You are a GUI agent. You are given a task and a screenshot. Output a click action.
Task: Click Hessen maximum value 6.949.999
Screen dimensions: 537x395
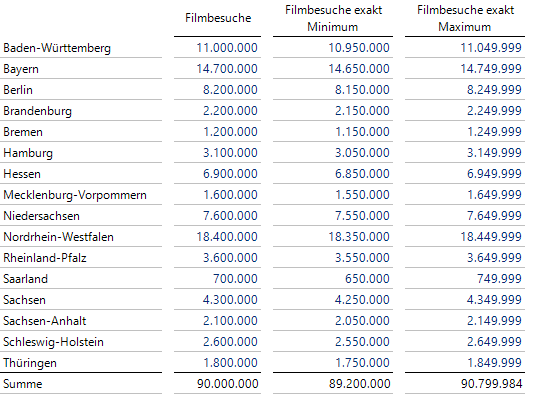click(494, 174)
